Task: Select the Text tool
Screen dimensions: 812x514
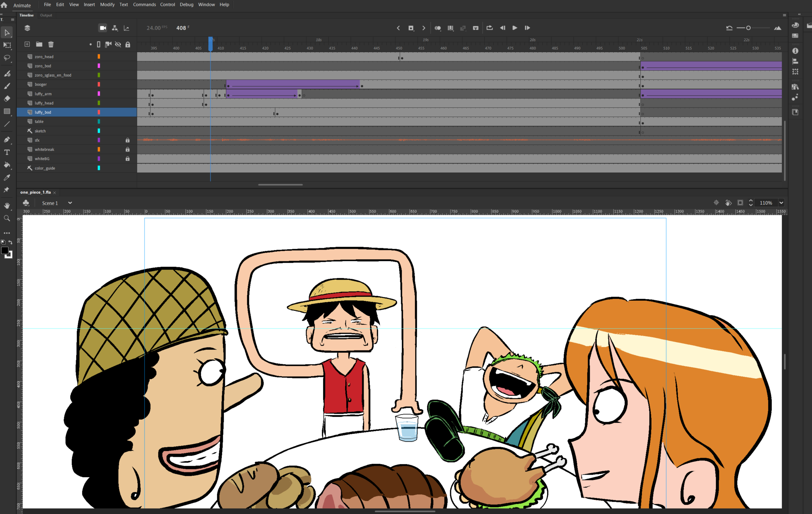Action: [7, 152]
